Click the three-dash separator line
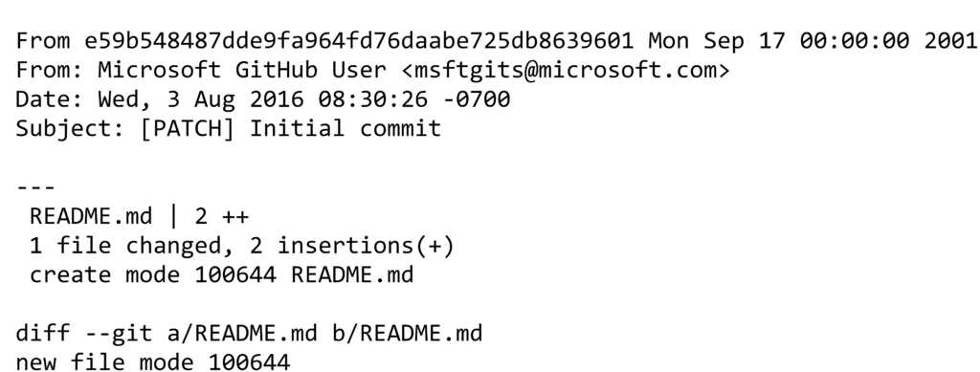The width and height of the screenshot is (980, 372). pos(35,186)
